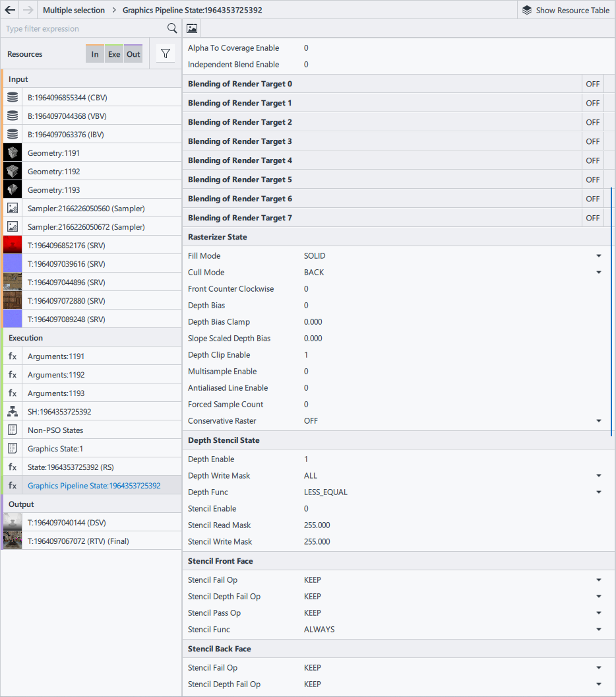The width and height of the screenshot is (616, 697).
Task: Open the Stencil Func dropdown
Action: 599,630
